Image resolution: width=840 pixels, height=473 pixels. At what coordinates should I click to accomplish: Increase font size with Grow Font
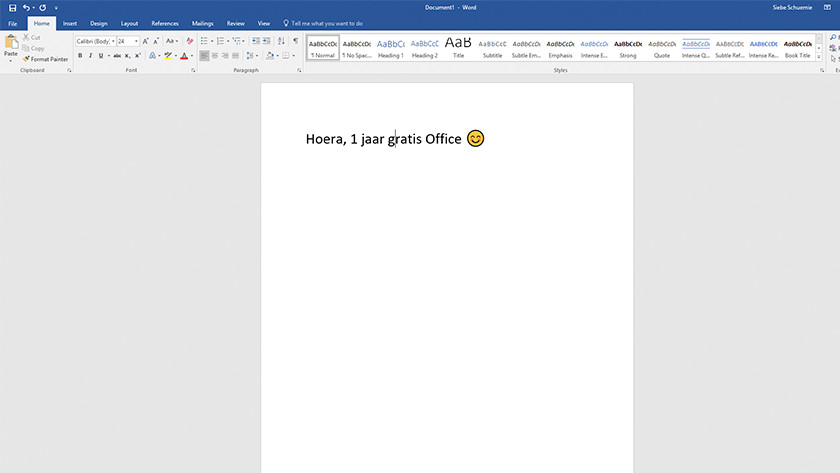tap(146, 41)
